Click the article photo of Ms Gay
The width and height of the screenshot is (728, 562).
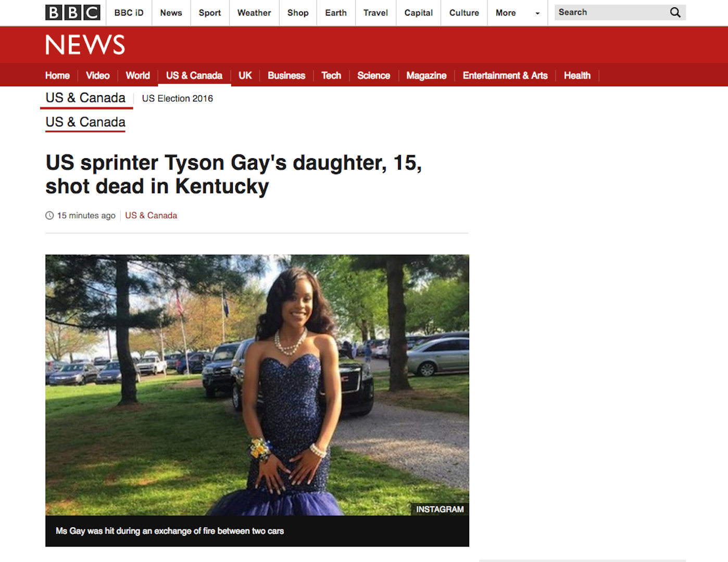257,385
